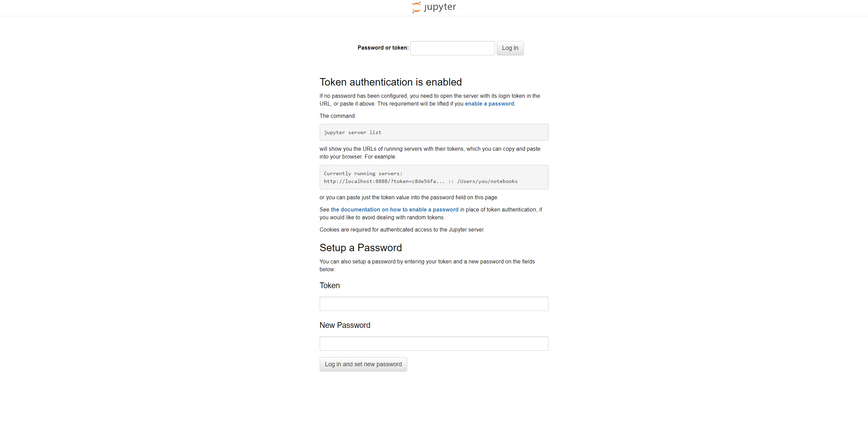Click the 'or you can paste just the token' sentence

coord(409,198)
